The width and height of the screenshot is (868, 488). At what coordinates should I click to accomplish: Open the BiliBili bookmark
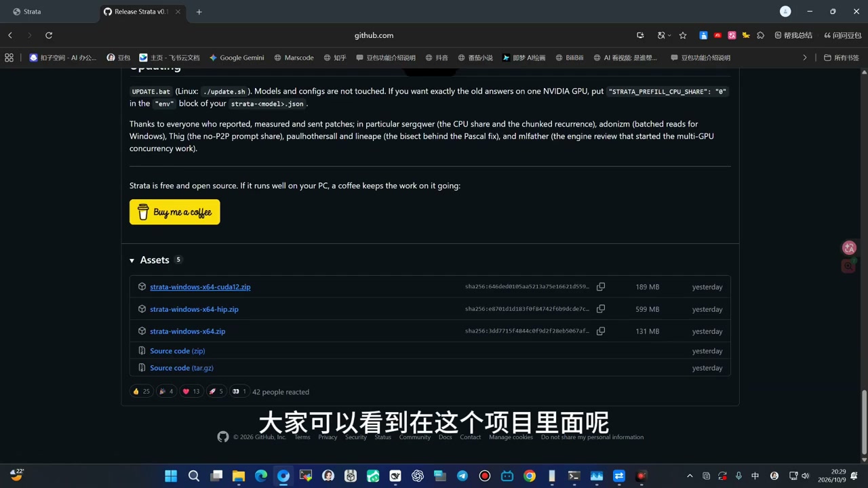click(569, 58)
